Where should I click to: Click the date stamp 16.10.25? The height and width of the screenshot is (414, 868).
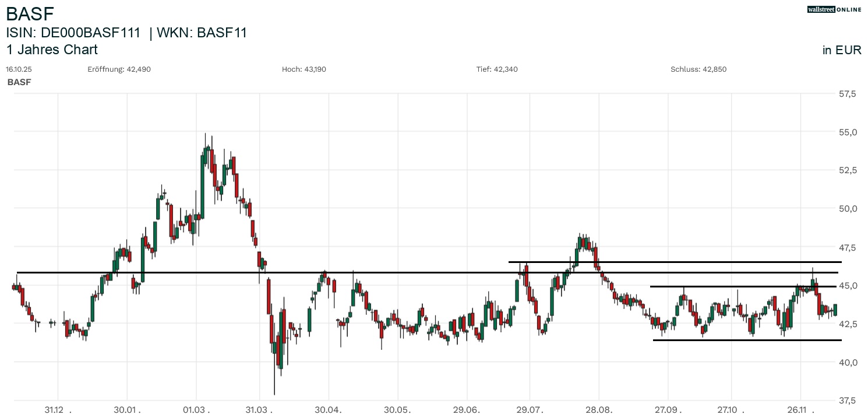[x=18, y=69]
